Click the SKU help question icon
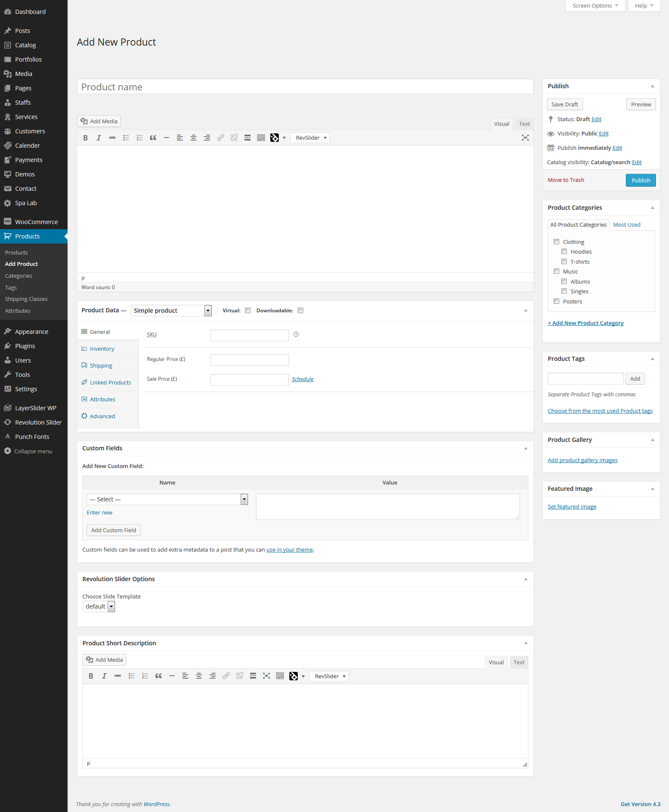 pyautogui.click(x=296, y=335)
